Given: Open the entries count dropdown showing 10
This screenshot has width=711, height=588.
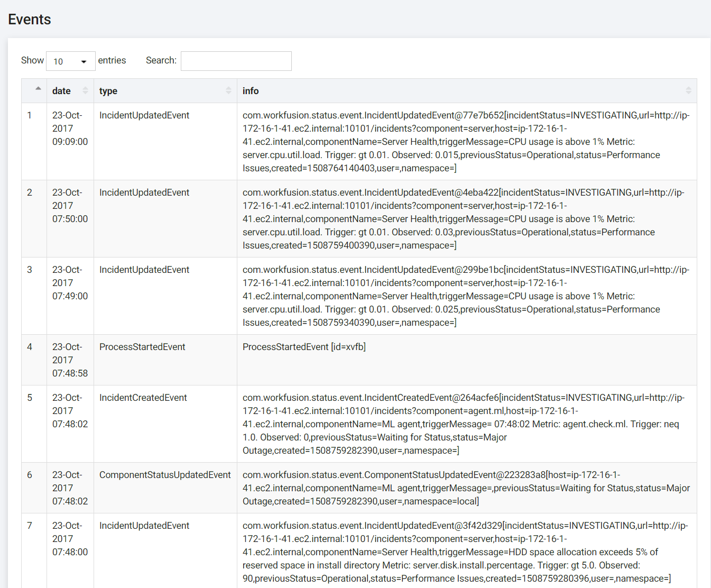Looking at the screenshot, I should point(71,61).
